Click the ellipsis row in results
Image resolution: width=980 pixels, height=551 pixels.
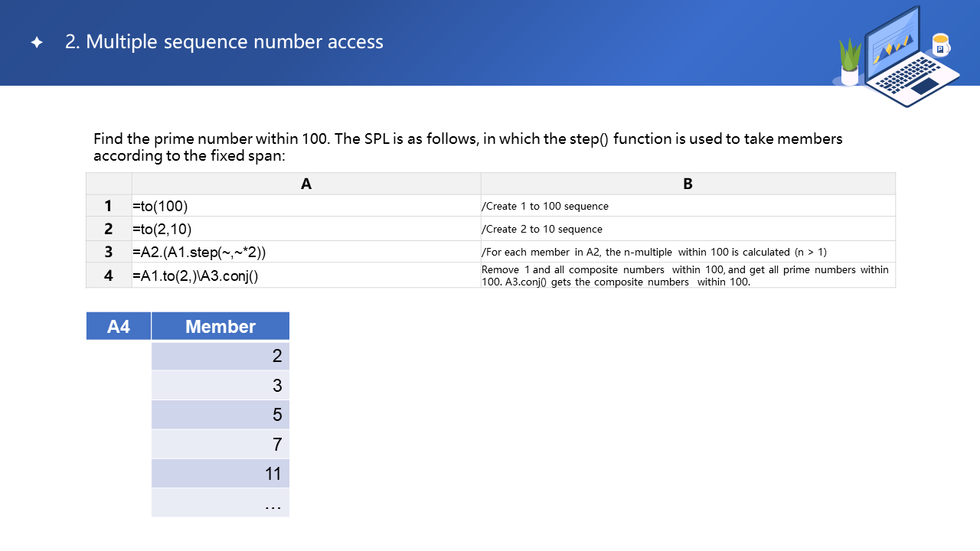[x=220, y=503]
